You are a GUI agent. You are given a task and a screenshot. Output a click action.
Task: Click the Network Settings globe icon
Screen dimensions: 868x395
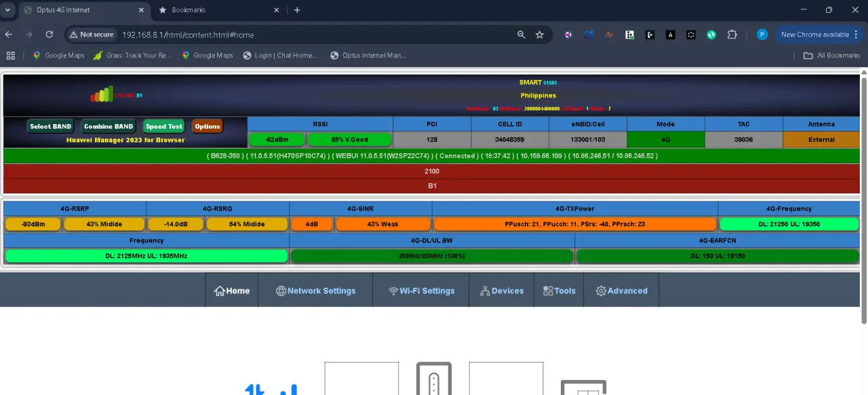[x=281, y=291]
